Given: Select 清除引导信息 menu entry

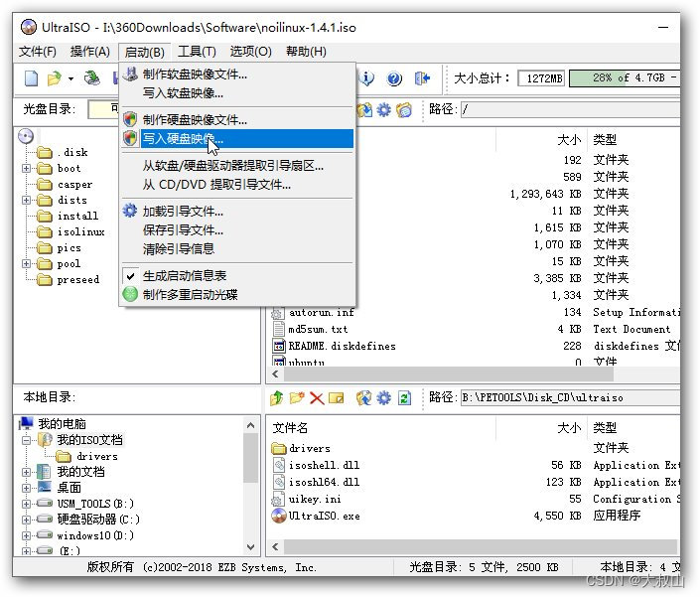Looking at the screenshot, I should pos(237,248).
